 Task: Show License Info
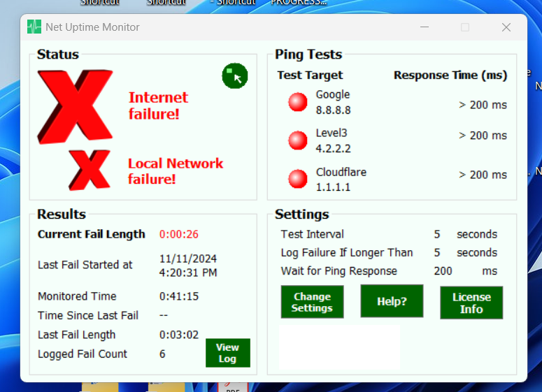click(471, 303)
